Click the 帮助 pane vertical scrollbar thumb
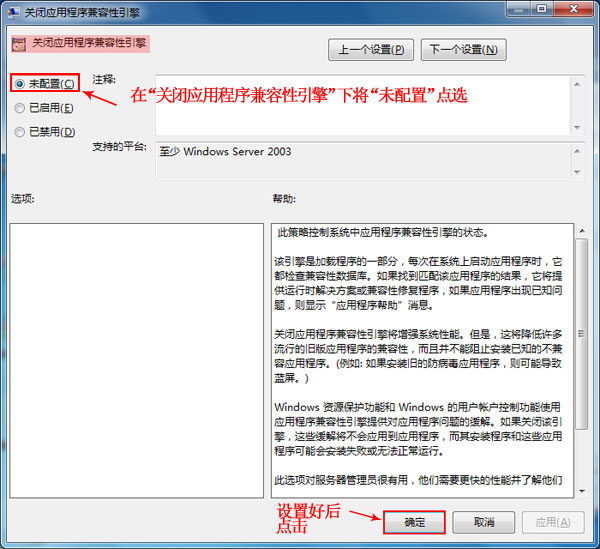Screen dimensions: 600x549 (x=582, y=334)
